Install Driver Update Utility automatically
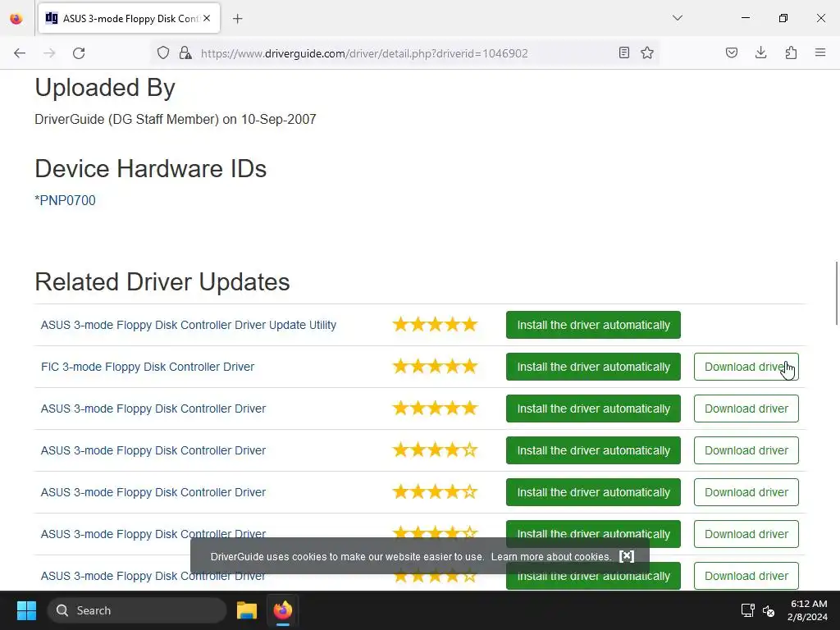The image size is (840, 630). (x=593, y=325)
